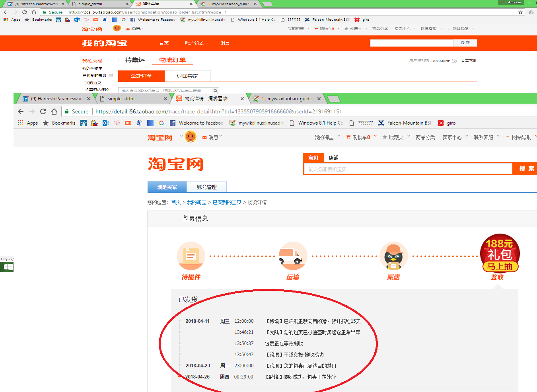Click inside the 宝贝 search input field
The width and height of the screenshot is (537, 392).
pyautogui.click(x=406, y=168)
